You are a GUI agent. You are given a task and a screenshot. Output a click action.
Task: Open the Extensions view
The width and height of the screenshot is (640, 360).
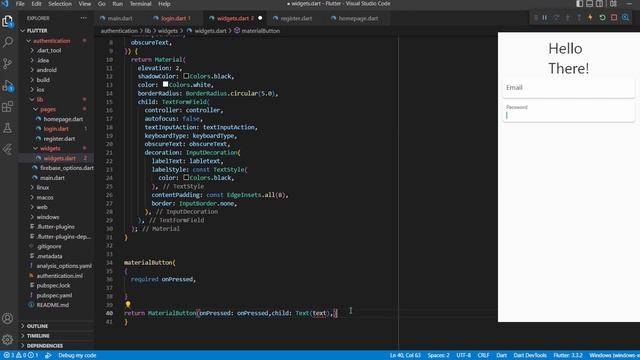[8, 107]
